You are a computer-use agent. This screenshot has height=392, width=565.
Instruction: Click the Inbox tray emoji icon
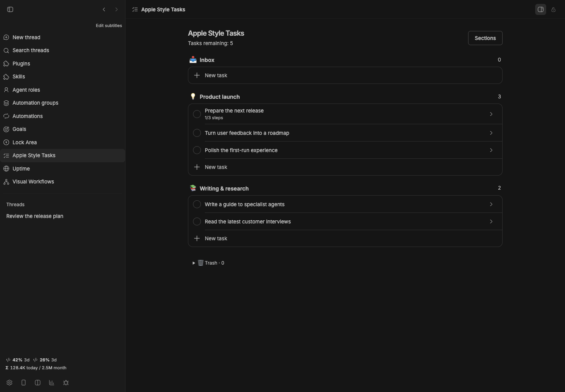coord(193,60)
